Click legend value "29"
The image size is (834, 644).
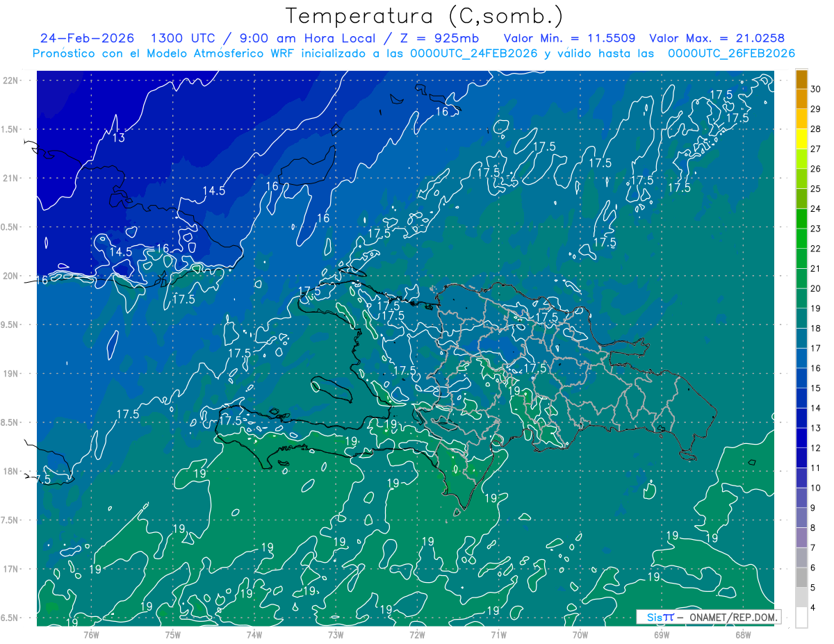click(x=816, y=109)
